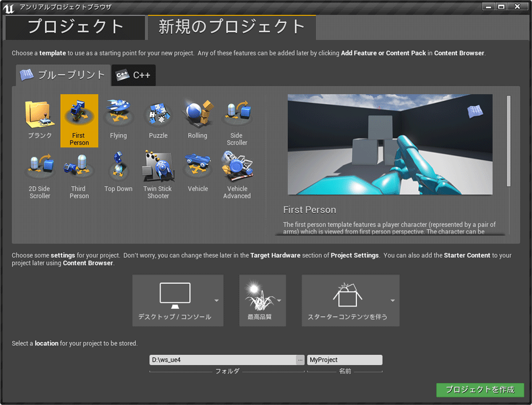
Task: Select the First Person template
Action: 79,121
